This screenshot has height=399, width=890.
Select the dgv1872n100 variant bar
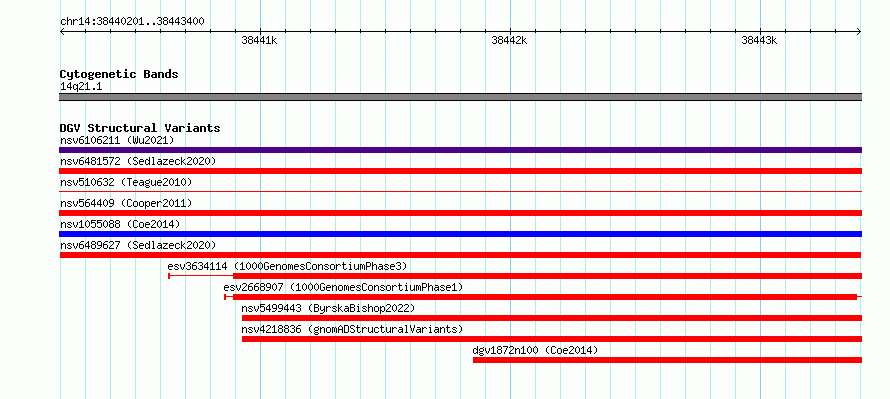667,360
